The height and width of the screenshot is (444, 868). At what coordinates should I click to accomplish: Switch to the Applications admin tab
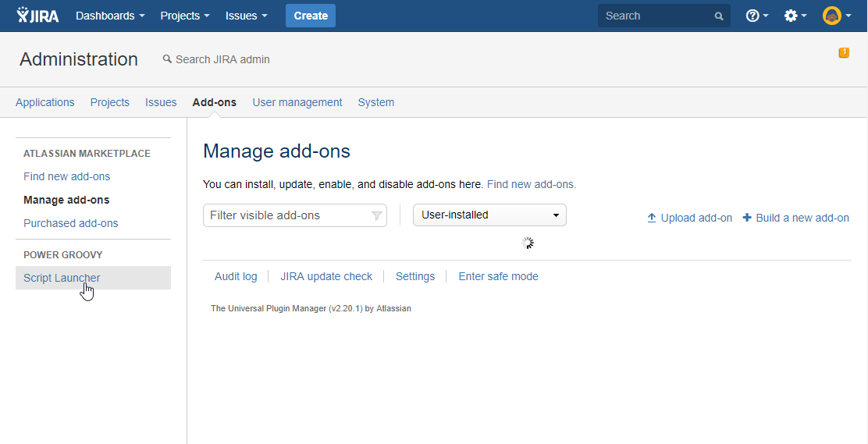(x=44, y=102)
